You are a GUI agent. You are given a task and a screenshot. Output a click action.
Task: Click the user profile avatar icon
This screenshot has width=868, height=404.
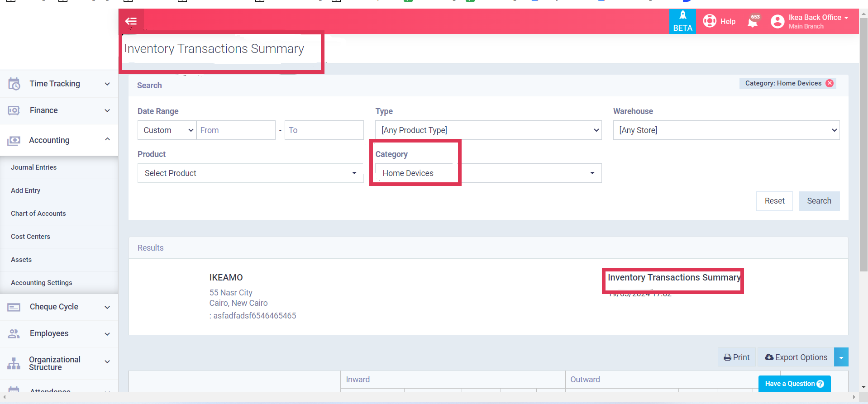coord(777,21)
